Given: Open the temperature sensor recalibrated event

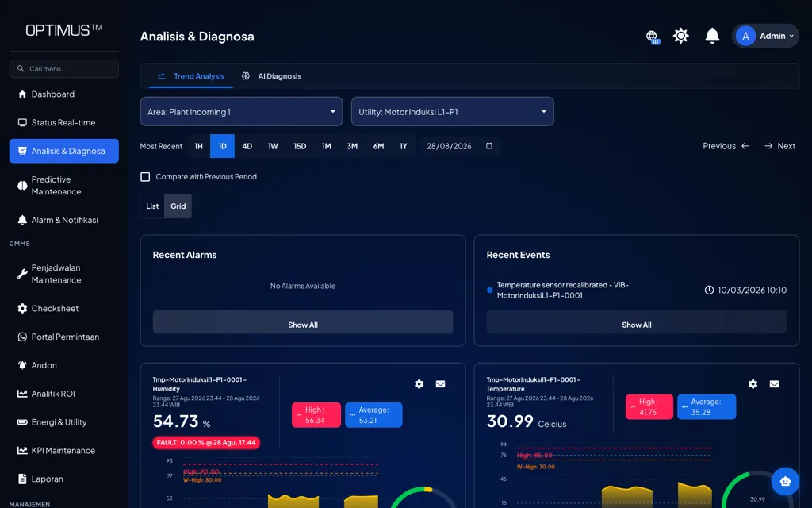Looking at the screenshot, I should coord(637,291).
